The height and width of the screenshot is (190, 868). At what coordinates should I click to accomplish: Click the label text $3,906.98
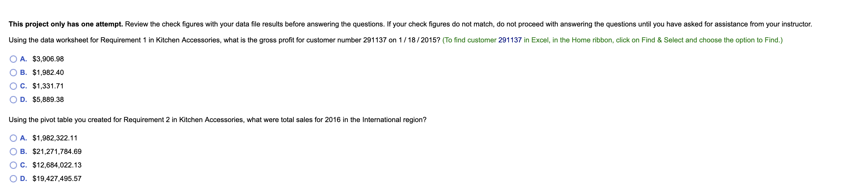click(48, 59)
